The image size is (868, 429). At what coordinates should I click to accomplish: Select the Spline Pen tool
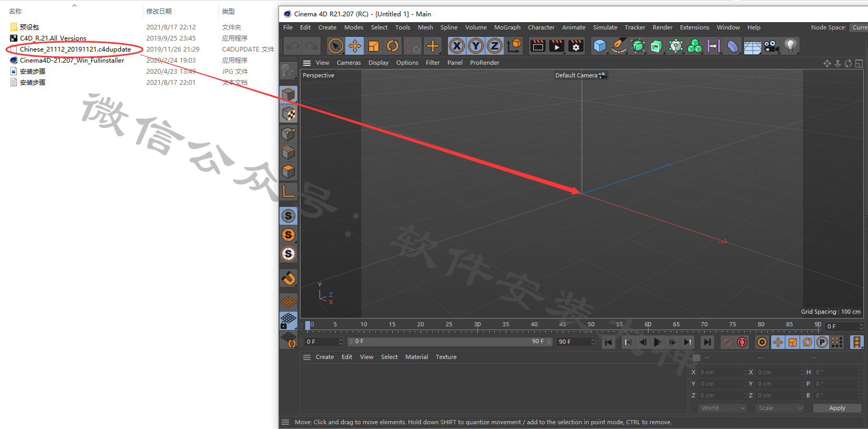point(619,46)
